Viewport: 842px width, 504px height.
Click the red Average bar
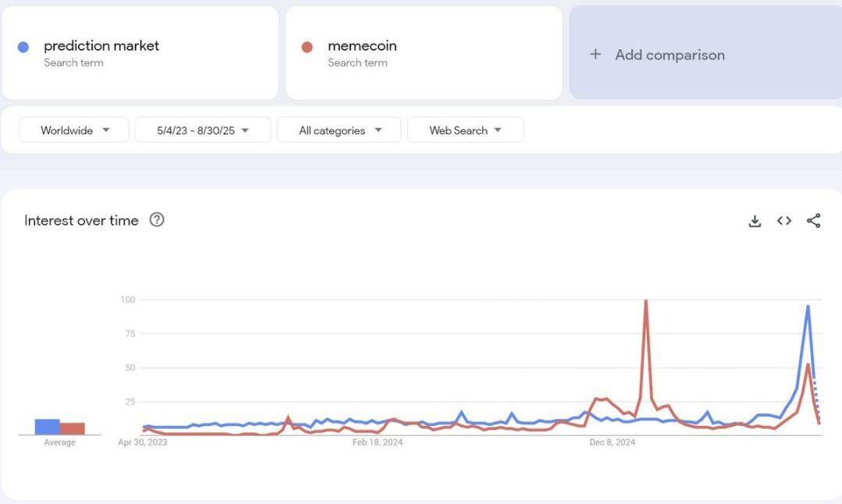click(73, 428)
